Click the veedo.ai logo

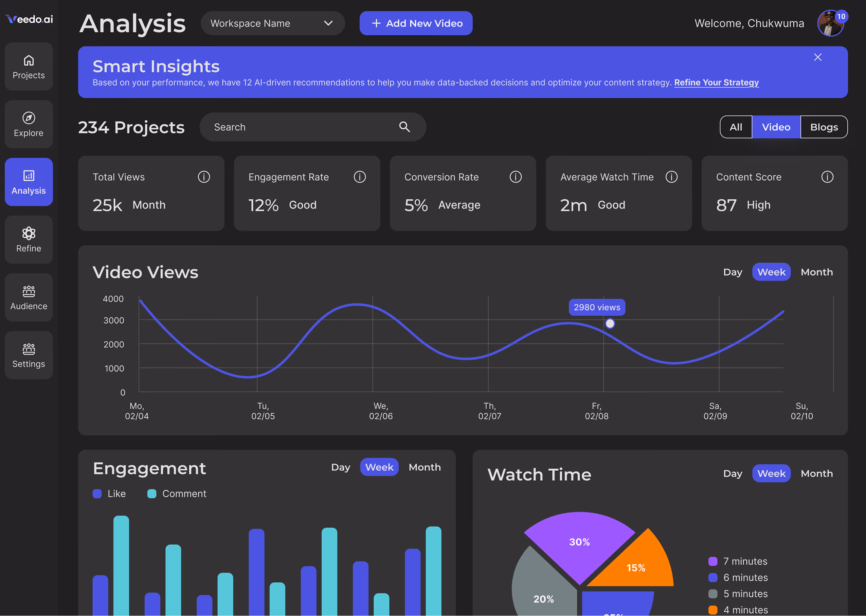29,19
